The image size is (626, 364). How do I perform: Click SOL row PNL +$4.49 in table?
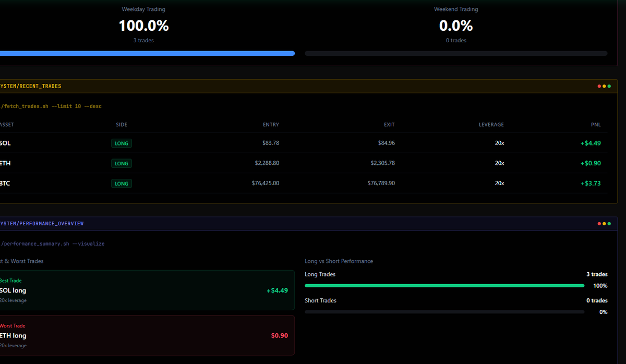click(591, 143)
